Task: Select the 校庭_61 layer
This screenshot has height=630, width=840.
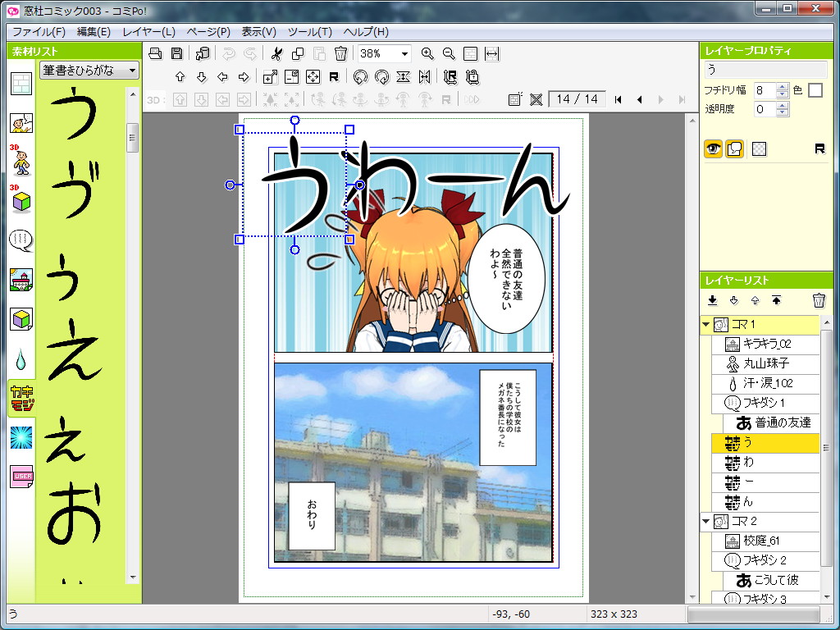Action: coord(765,541)
